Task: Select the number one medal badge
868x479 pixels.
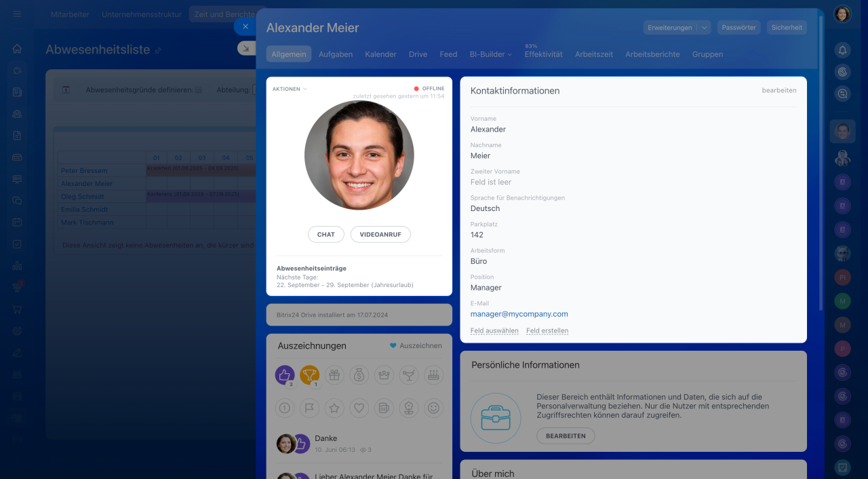Action: coord(285,408)
